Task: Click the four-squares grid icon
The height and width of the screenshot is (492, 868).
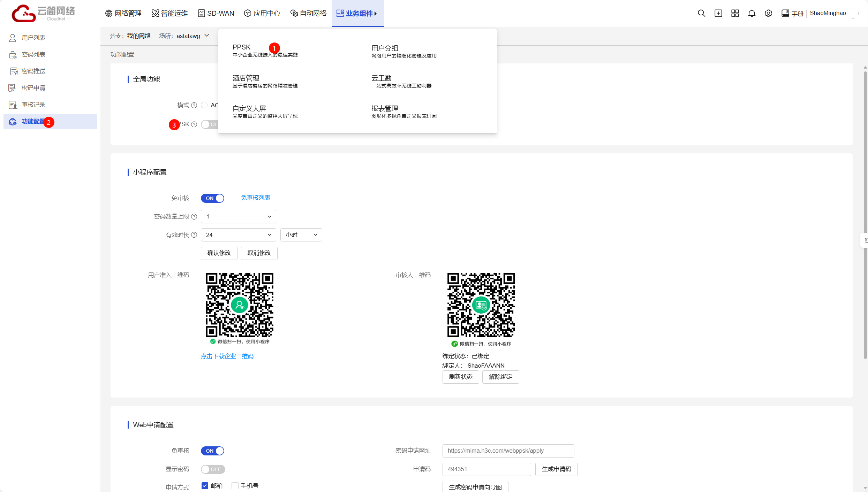Action: tap(735, 13)
